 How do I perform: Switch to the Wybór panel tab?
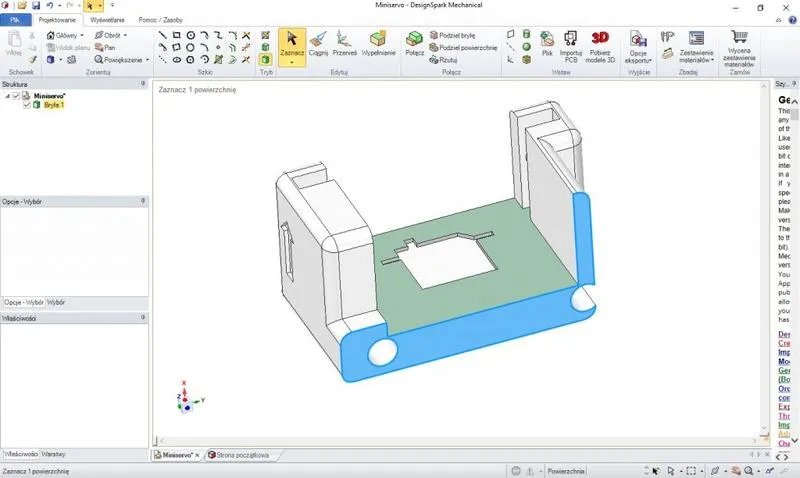tap(56, 303)
